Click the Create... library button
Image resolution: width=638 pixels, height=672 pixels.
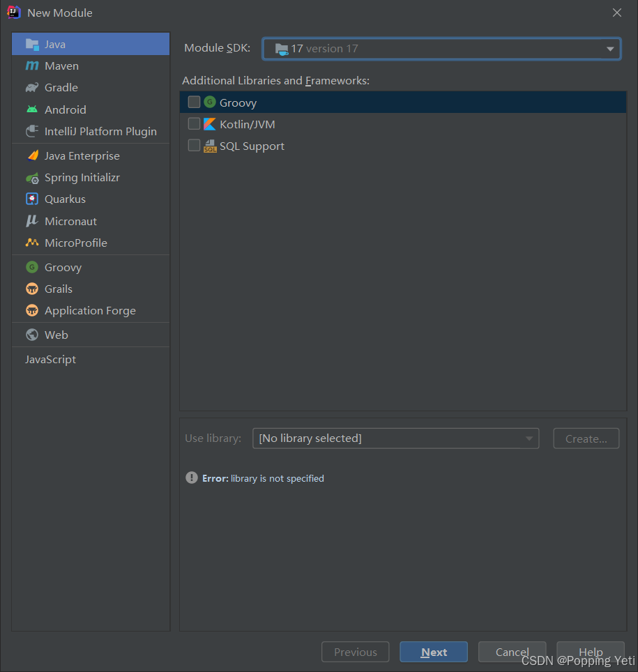tap(586, 438)
